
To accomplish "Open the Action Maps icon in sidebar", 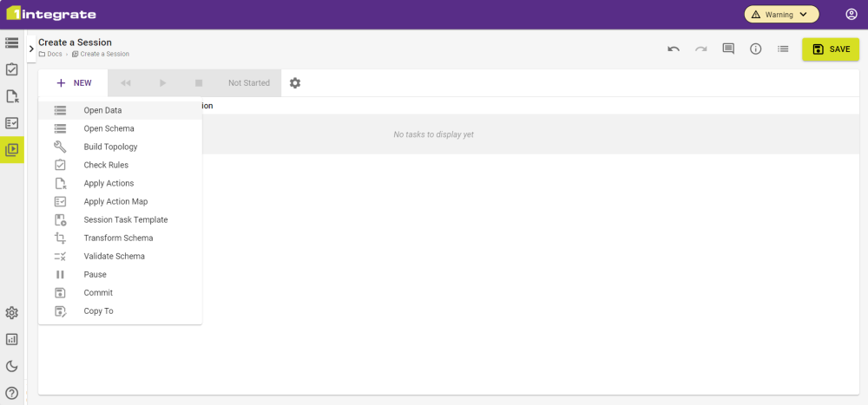I will 12,123.
